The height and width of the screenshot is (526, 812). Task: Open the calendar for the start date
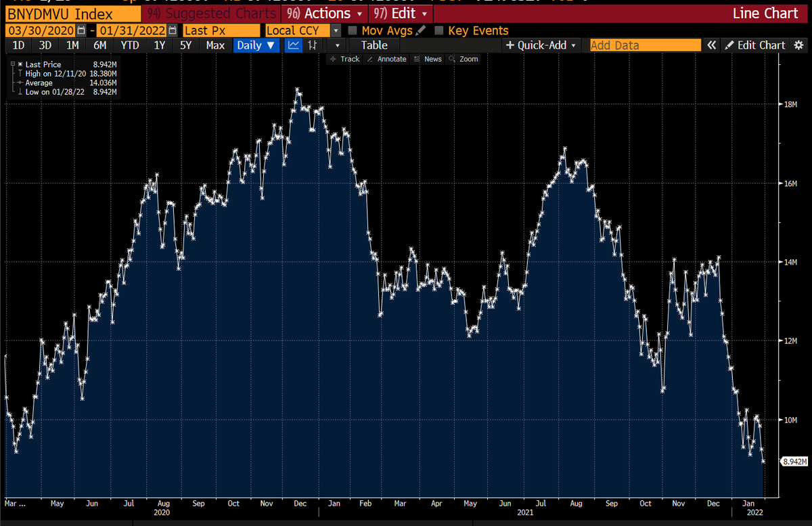[x=81, y=30]
